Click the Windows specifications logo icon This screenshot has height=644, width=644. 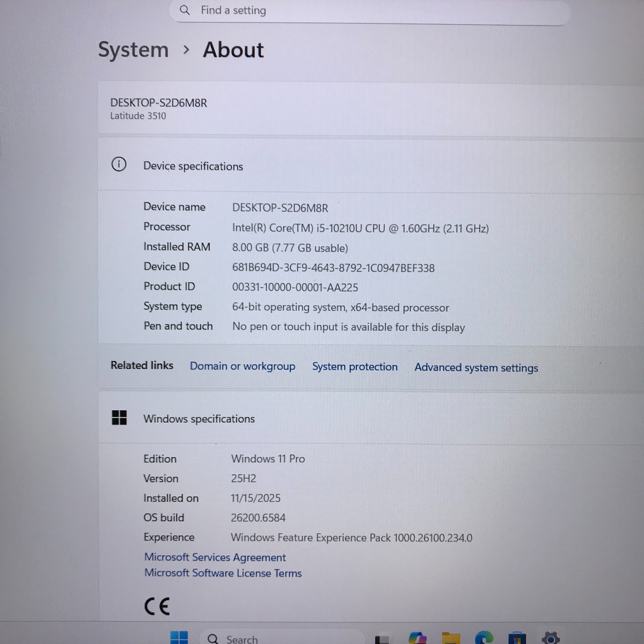point(119,418)
